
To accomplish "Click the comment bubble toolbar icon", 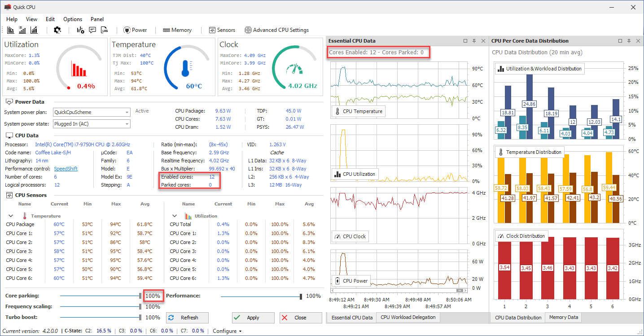I will (92, 30).
